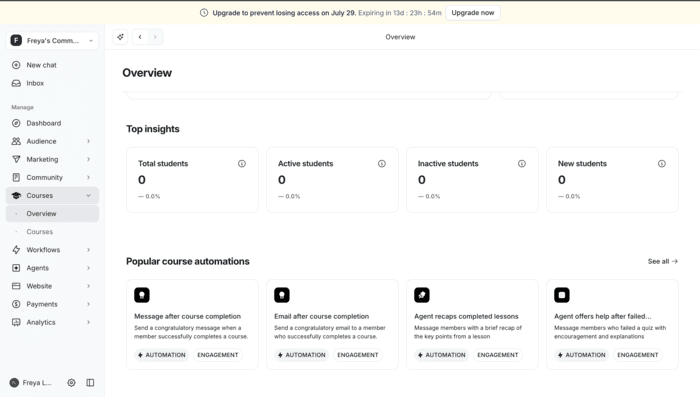Viewport: 700px width, 397px height.
Task: Click the Courses graduation cap icon
Action: tap(16, 195)
